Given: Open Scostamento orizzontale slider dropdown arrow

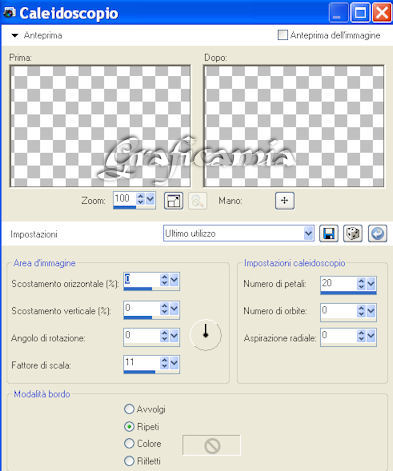Looking at the screenshot, I should (174, 280).
